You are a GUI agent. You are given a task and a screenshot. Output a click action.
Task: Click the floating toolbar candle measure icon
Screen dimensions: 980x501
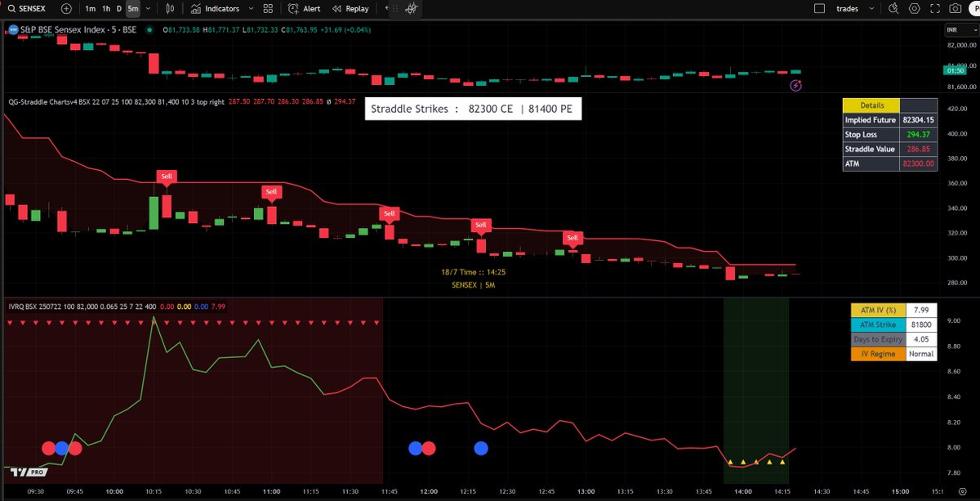[x=412, y=8]
